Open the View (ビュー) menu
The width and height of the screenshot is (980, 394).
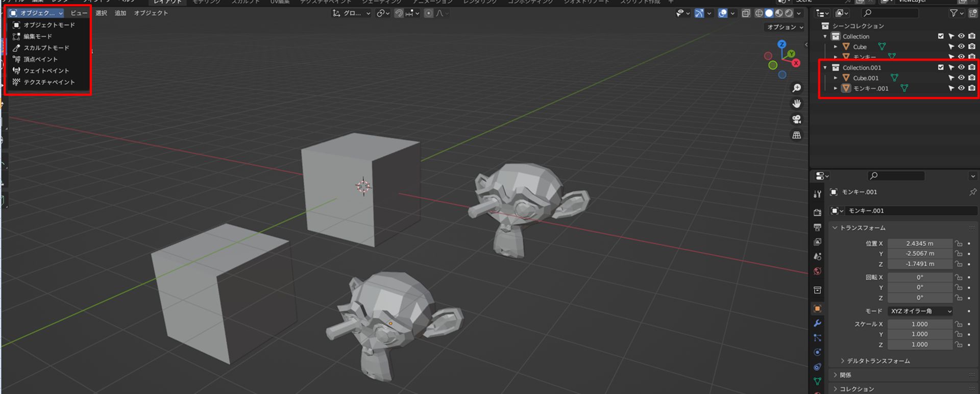(79, 13)
